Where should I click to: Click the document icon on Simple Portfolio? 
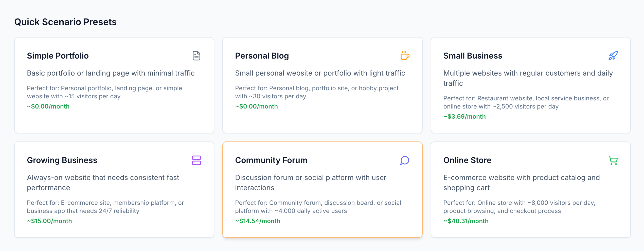pos(196,56)
